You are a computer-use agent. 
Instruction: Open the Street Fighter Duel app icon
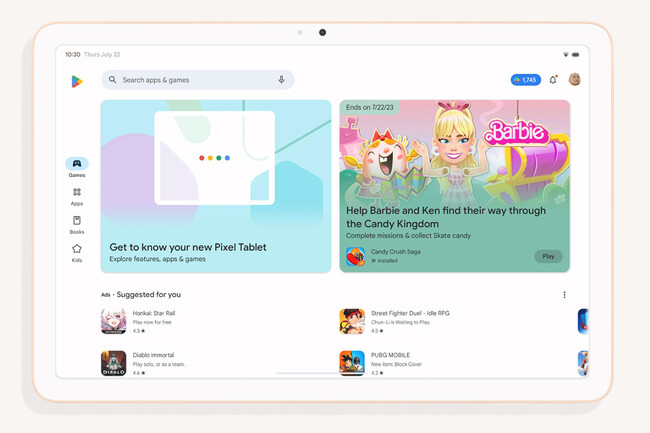pyautogui.click(x=352, y=321)
